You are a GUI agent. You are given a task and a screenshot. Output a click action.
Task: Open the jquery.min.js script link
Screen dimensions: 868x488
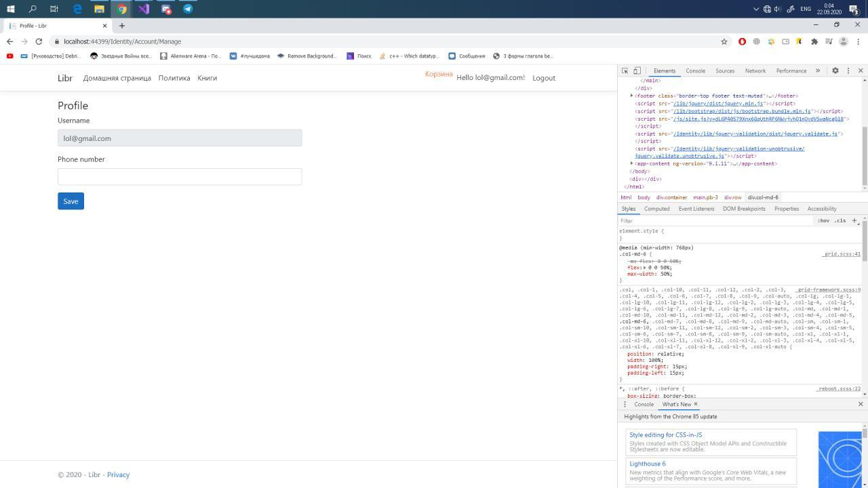718,104
